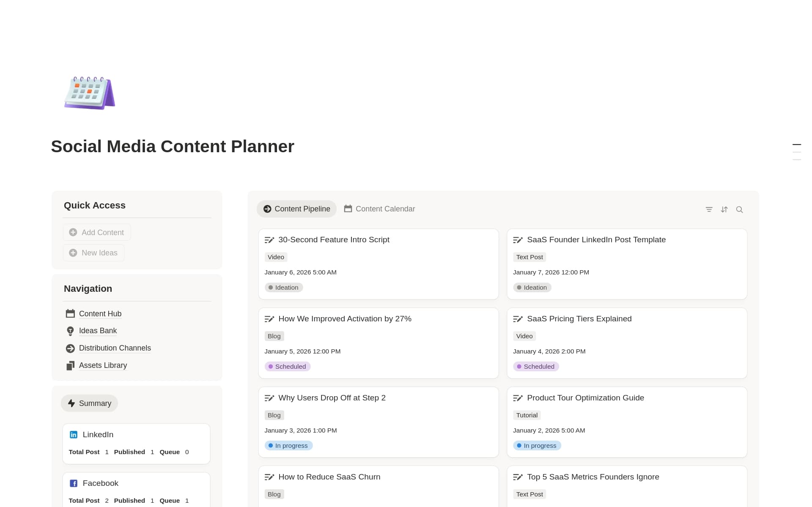Click date January 6, 2026 5:00 AM
Image resolution: width=812 pixels, height=507 pixels.
[x=301, y=272]
